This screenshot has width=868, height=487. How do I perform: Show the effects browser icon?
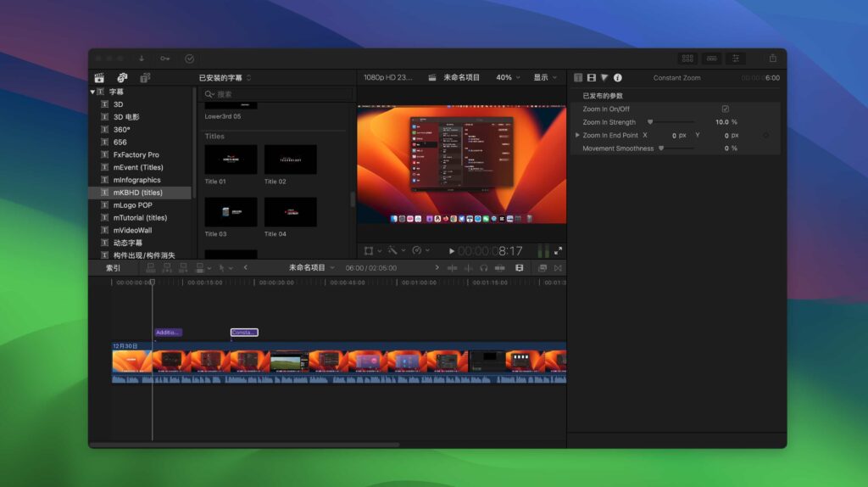point(542,268)
